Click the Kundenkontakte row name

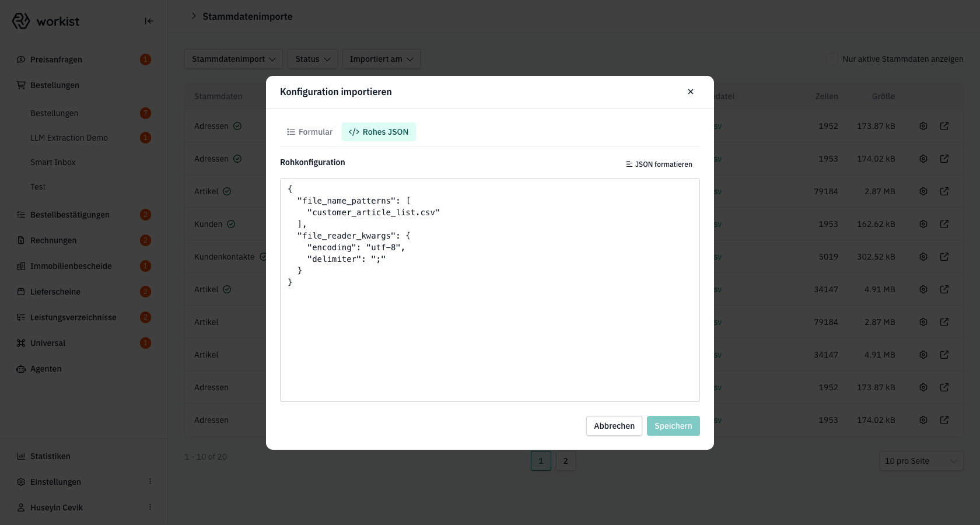[x=225, y=257]
